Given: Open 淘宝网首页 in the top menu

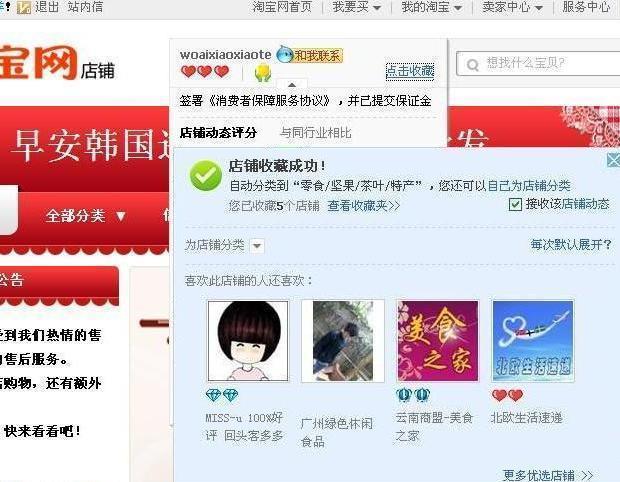Looking at the screenshot, I should pyautogui.click(x=282, y=7).
